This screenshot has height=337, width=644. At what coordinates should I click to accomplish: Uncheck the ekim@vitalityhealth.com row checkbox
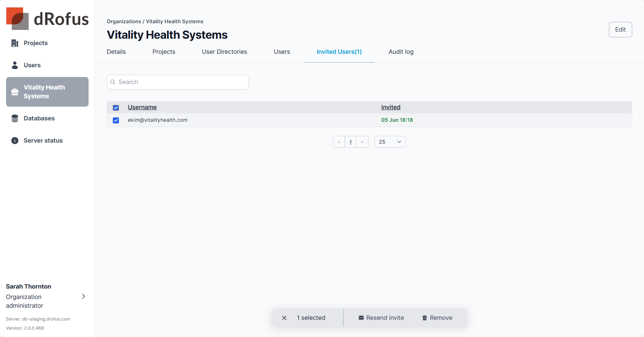(x=116, y=120)
